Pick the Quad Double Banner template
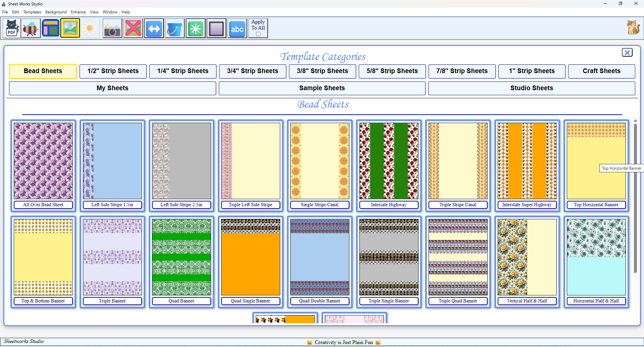Image resolution: width=644 pixels, height=347 pixels. [319, 257]
